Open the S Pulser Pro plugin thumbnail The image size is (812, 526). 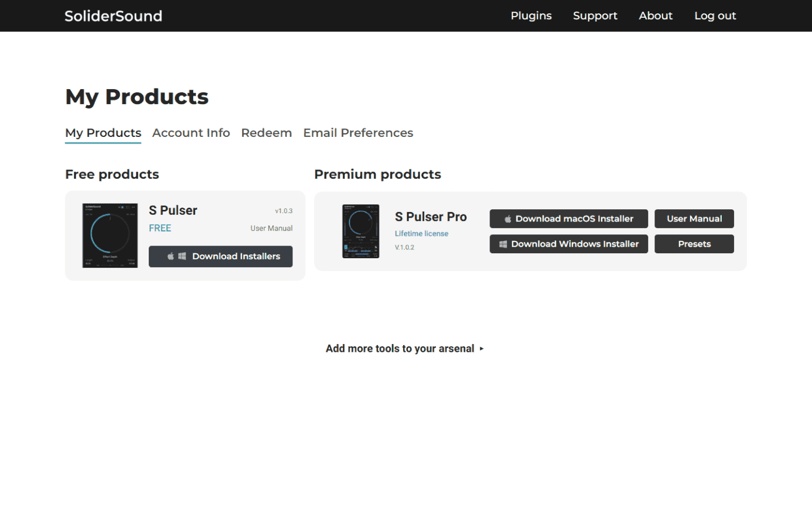click(x=360, y=231)
